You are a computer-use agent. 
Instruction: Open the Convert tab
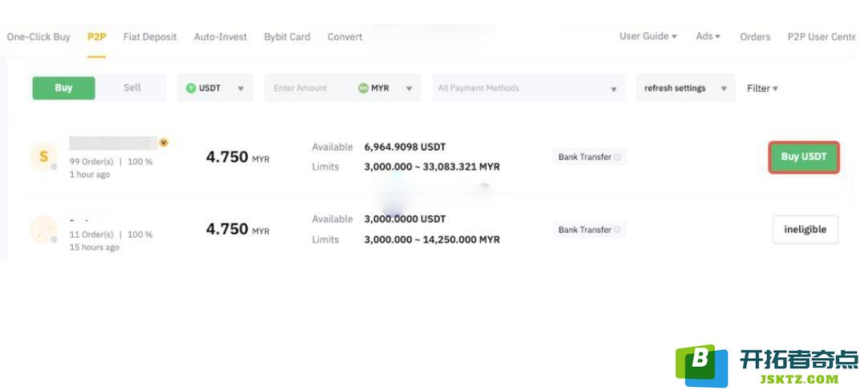[345, 37]
